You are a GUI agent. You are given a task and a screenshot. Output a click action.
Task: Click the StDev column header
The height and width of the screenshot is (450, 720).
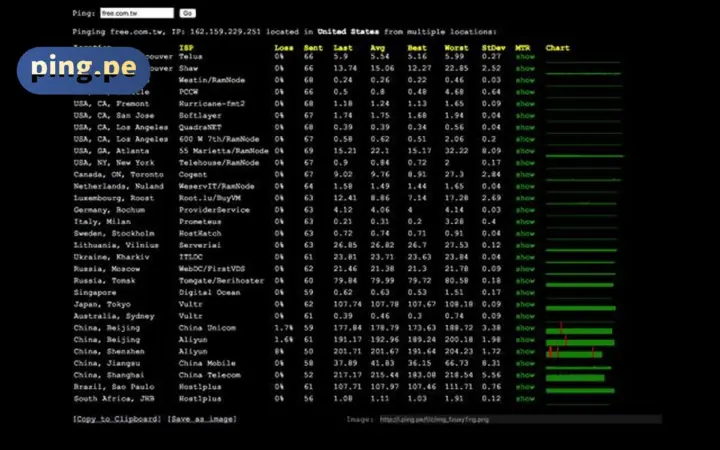(494, 48)
